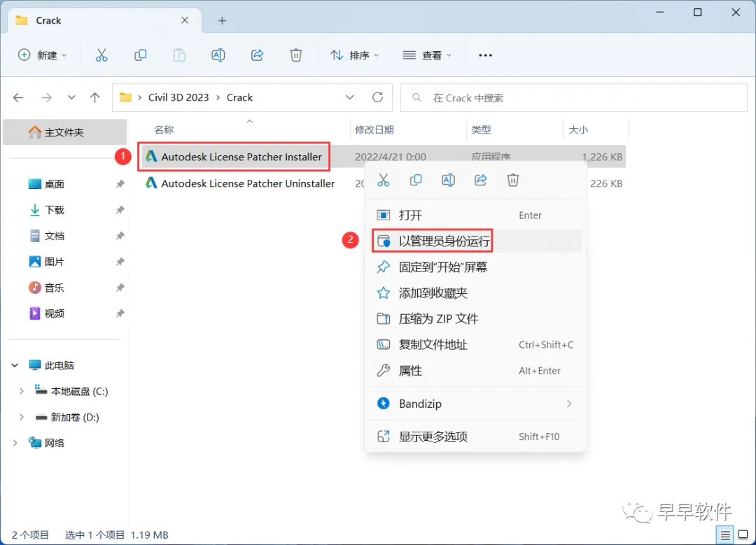Click the Copy icon in the toolbar
This screenshot has height=545, width=756.
(140, 55)
